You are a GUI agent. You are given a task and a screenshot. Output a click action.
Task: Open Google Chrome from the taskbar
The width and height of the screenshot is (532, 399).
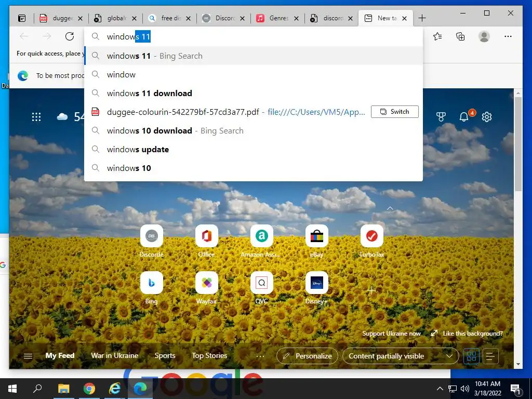pos(89,389)
